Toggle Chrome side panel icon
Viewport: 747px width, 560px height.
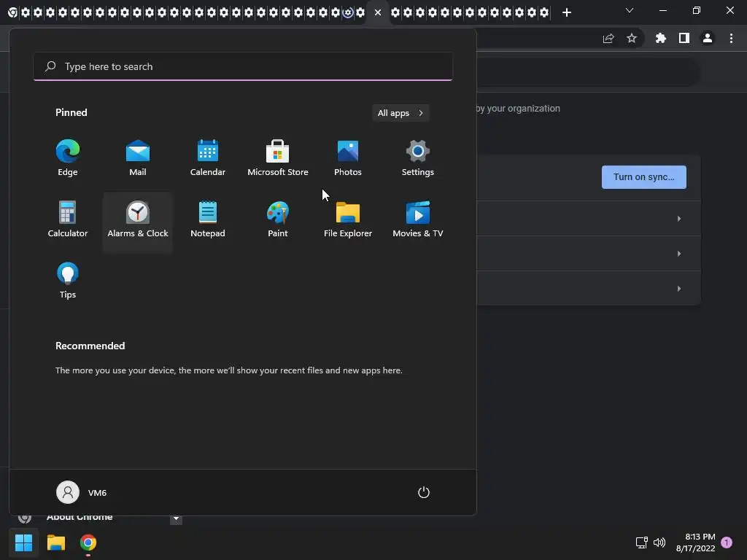point(684,38)
